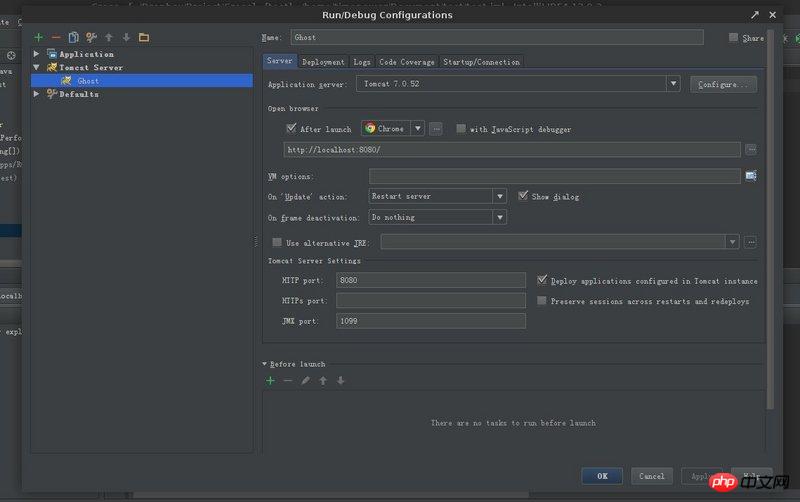
Task: Expand the Application tree node
Action: 36,54
